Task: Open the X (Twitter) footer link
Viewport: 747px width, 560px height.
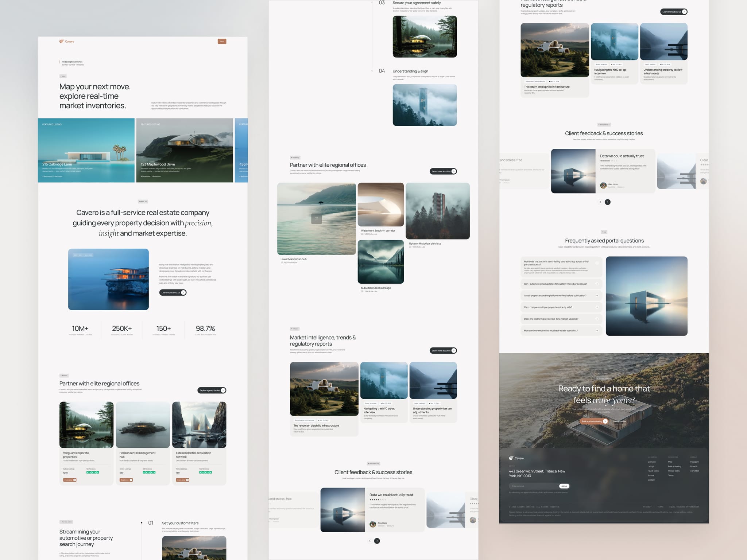Action: point(695,471)
